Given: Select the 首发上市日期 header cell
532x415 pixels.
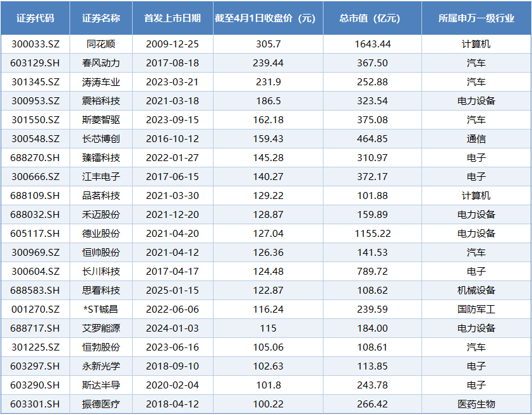Looking at the screenshot, I should pos(172,18).
